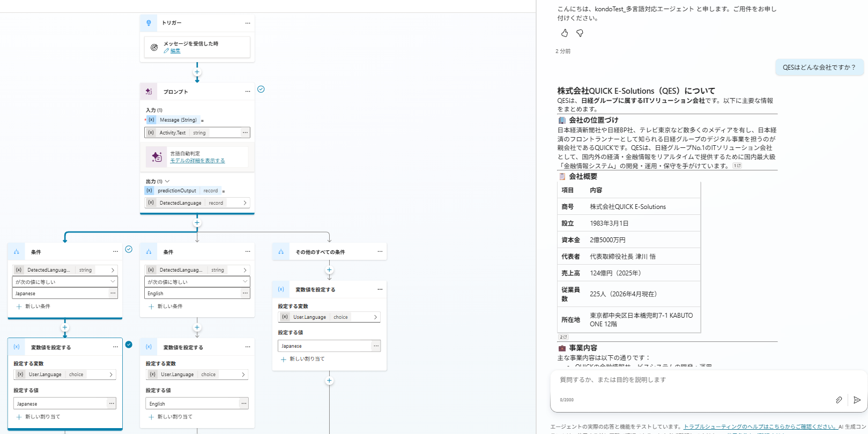Open the prompt node more options menu
868x434 pixels.
point(248,92)
